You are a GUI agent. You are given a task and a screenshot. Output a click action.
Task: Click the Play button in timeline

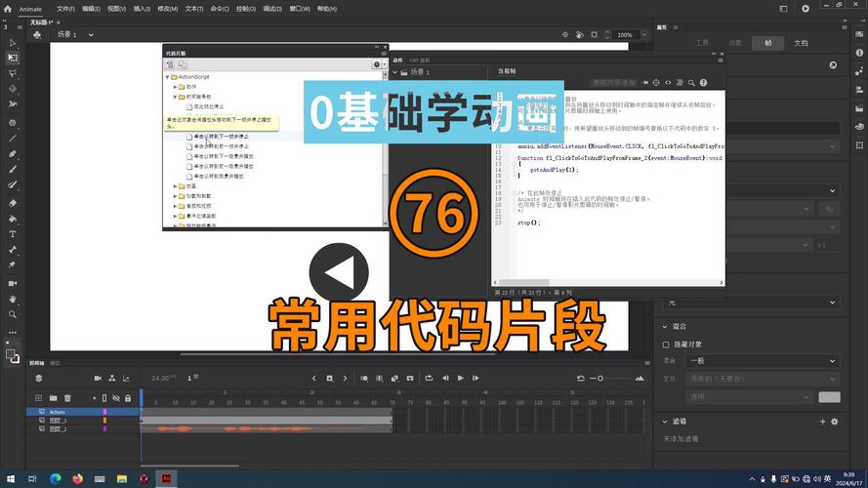[461, 379]
